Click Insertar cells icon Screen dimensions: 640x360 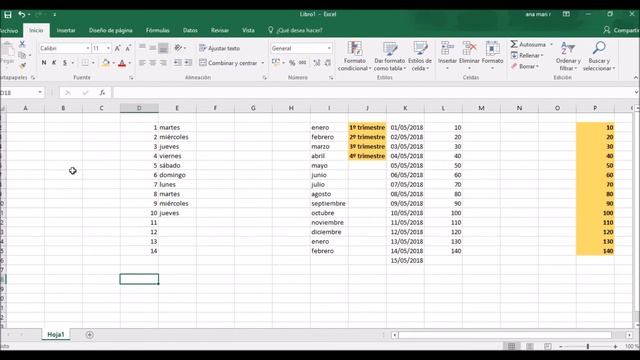[x=447, y=48]
